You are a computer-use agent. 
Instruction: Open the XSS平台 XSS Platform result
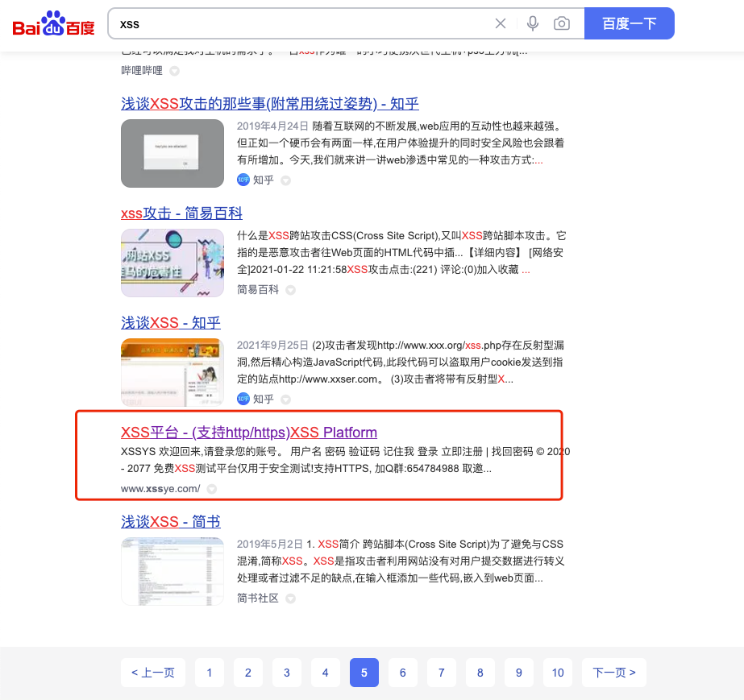click(x=247, y=432)
